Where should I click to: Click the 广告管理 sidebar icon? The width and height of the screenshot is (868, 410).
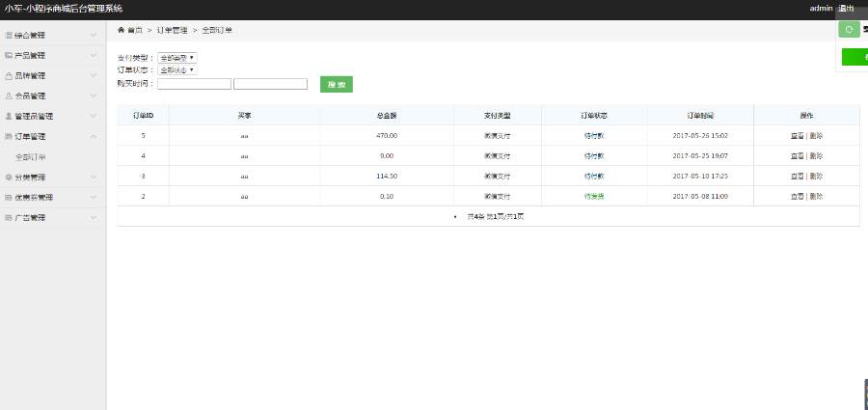click(x=9, y=218)
